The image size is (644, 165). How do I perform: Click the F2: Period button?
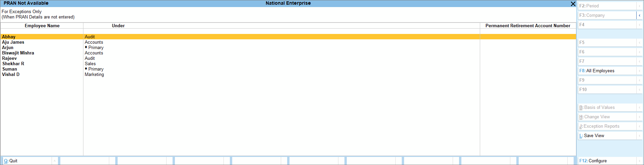click(x=606, y=6)
